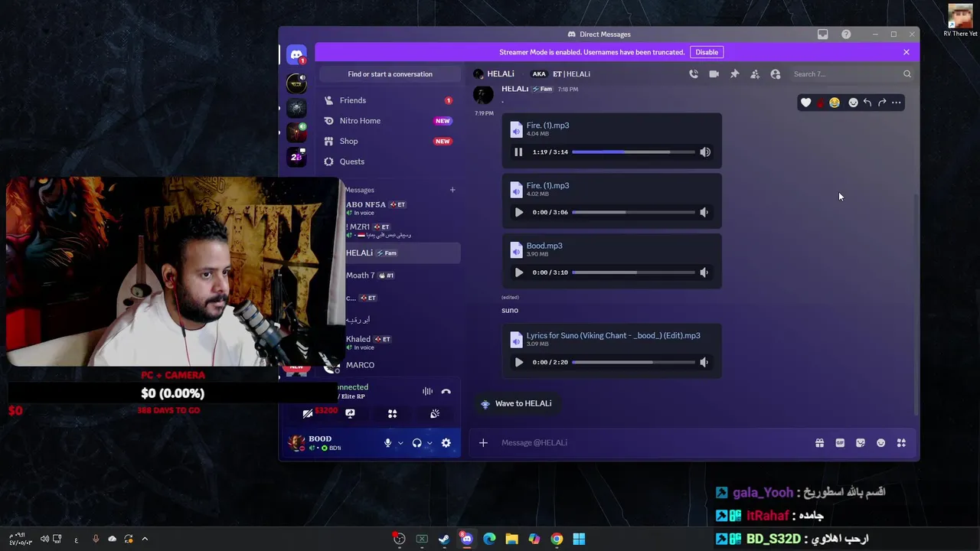Turn on camera in voice panel
The image size is (980, 551).
click(308, 413)
